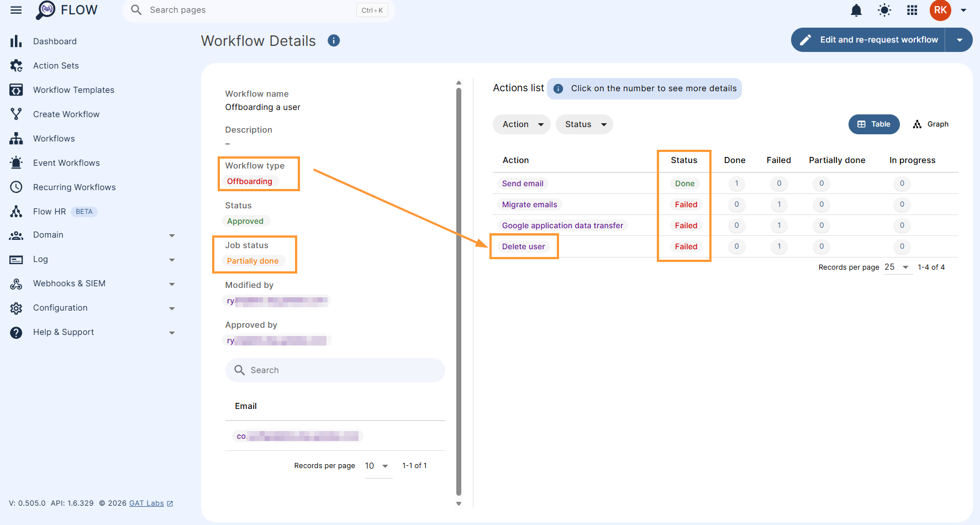Click the search magnifier in top bar
Screen dimensions: 980x525
(136, 10)
